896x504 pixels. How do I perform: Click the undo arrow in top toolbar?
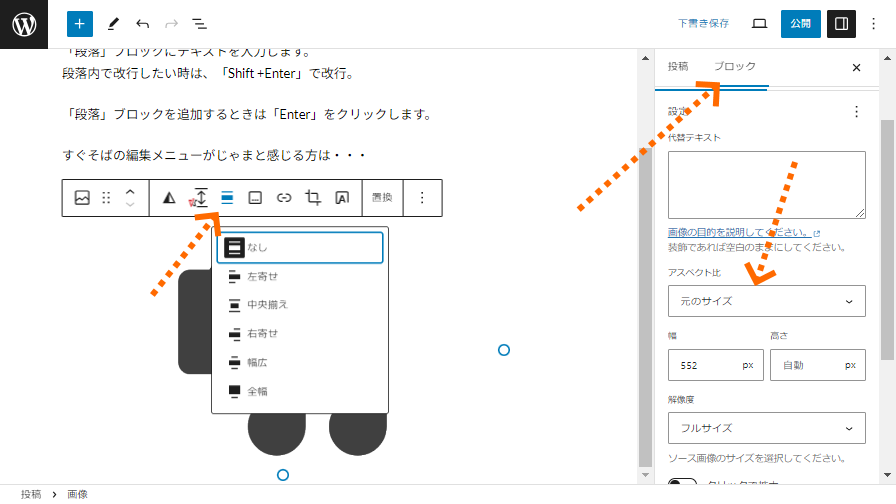(x=142, y=23)
